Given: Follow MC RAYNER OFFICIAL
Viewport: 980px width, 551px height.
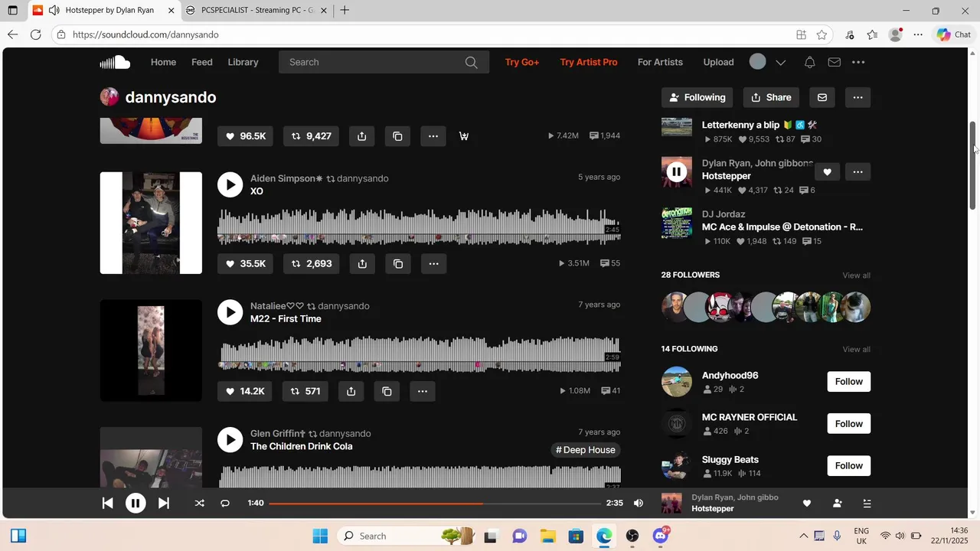Looking at the screenshot, I should [x=849, y=424].
